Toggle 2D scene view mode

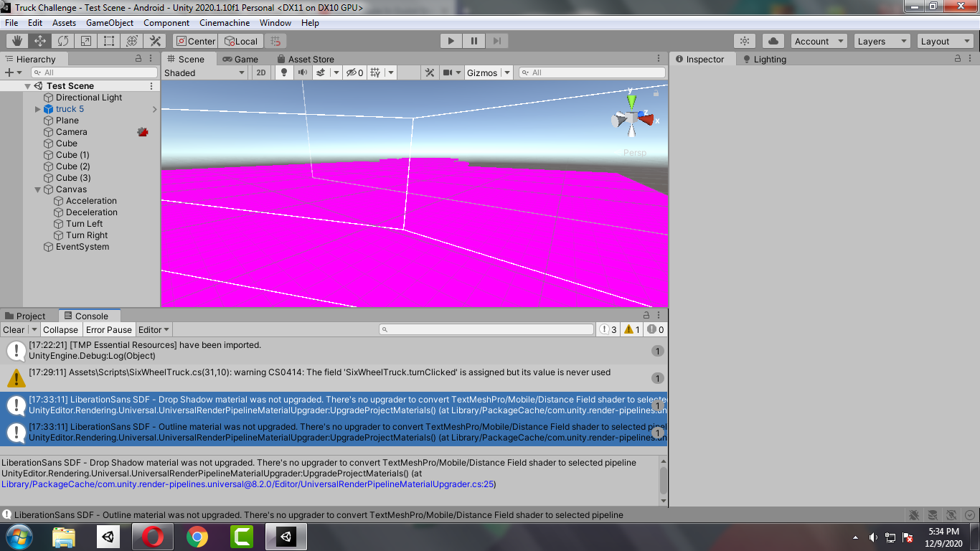point(260,72)
